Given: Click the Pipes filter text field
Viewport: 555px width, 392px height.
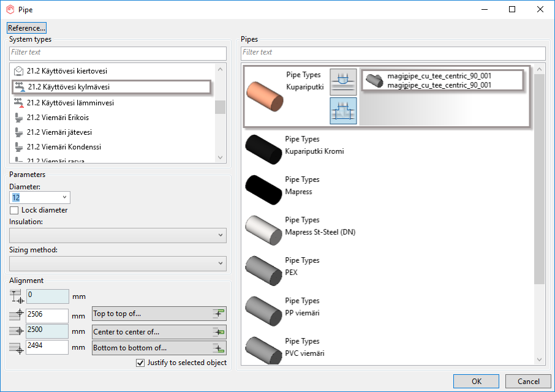Looking at the screenshot, I should click(x=392, y=53).
